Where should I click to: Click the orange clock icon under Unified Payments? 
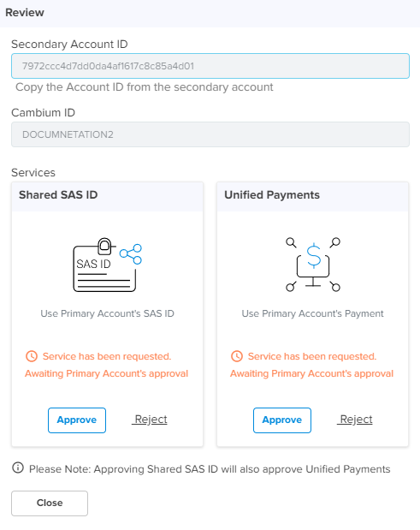237,356
